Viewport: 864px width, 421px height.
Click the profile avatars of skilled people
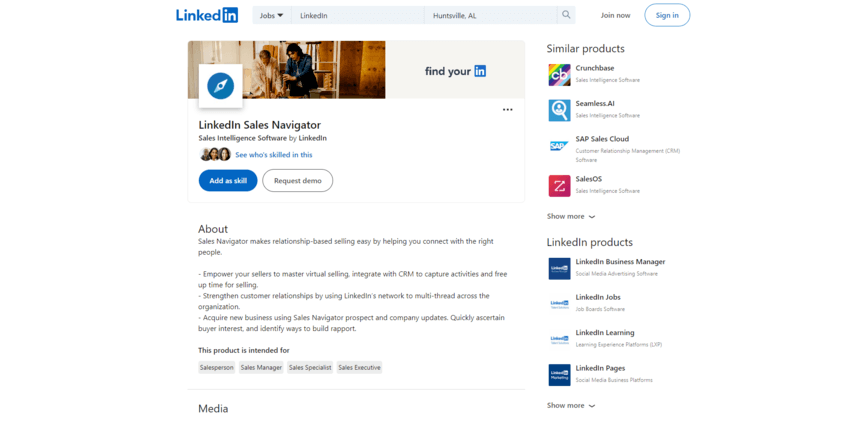pyautogui.click(x=215, y=154)
